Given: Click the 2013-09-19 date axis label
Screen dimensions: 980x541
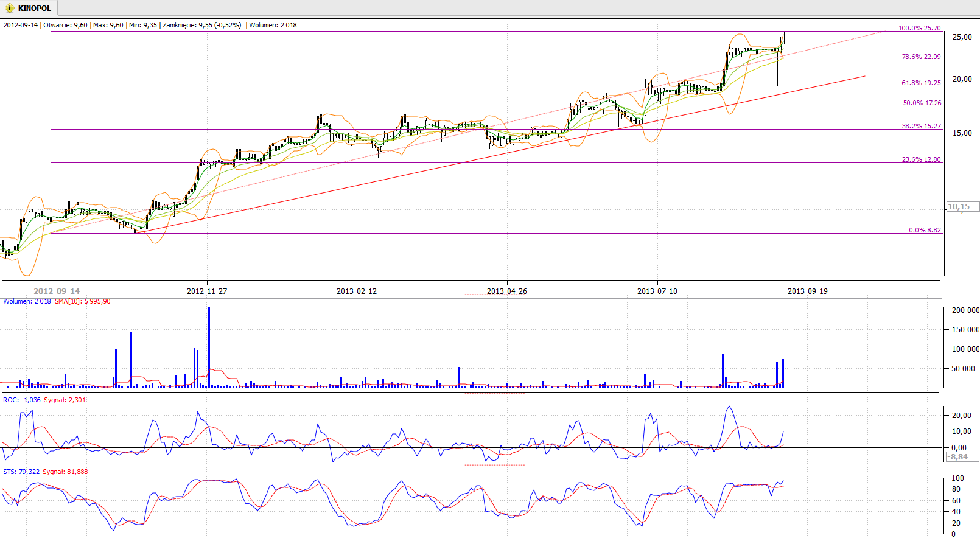Looking at the screenshot, I should (808, 291).
